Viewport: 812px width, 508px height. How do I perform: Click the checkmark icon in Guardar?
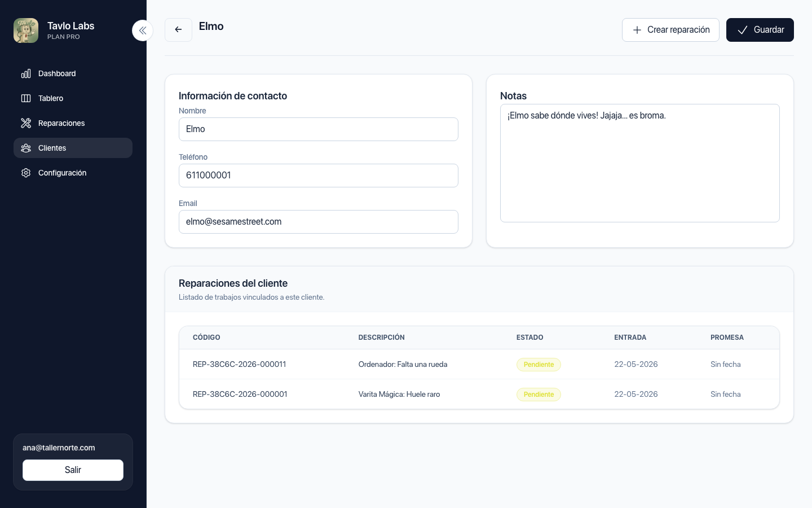(x=743, y=30)
